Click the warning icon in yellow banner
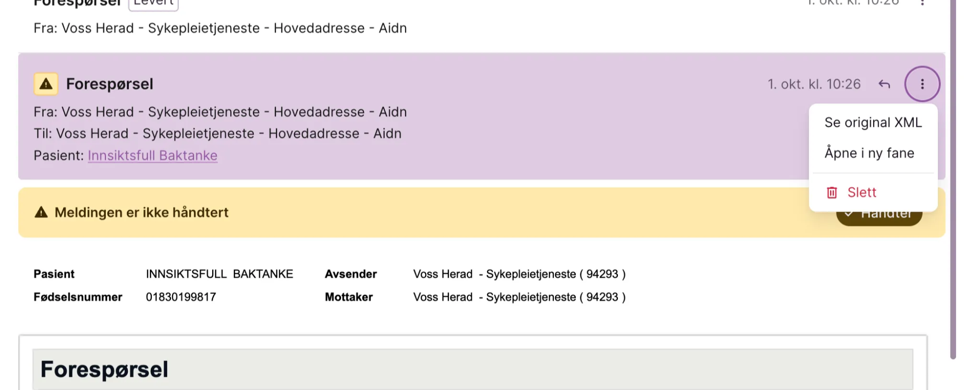Screen dimensions: 980x390 pyautogui.click(x=41, y=212)
